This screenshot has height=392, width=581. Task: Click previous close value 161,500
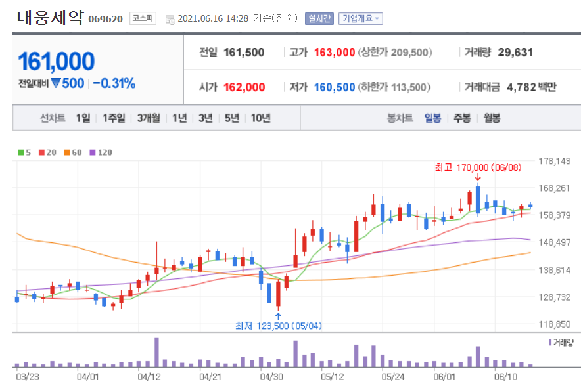click(244, 53)
